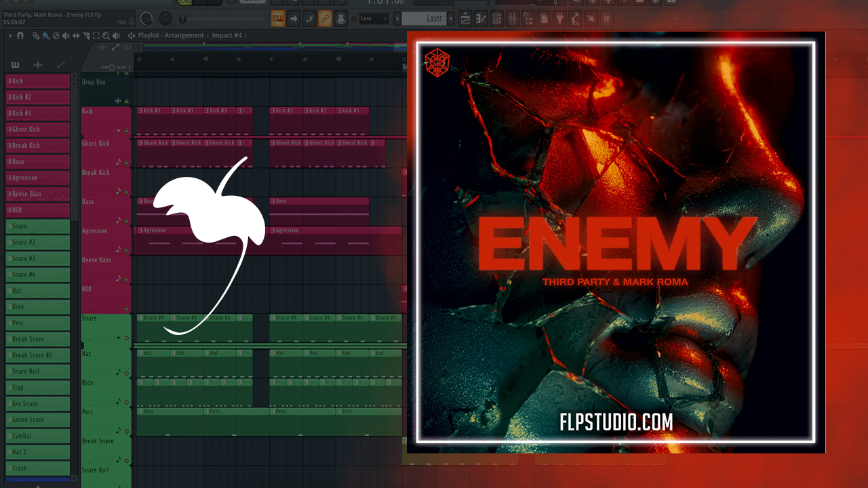Expand the Kick track collapse arrow

point(119,131)
